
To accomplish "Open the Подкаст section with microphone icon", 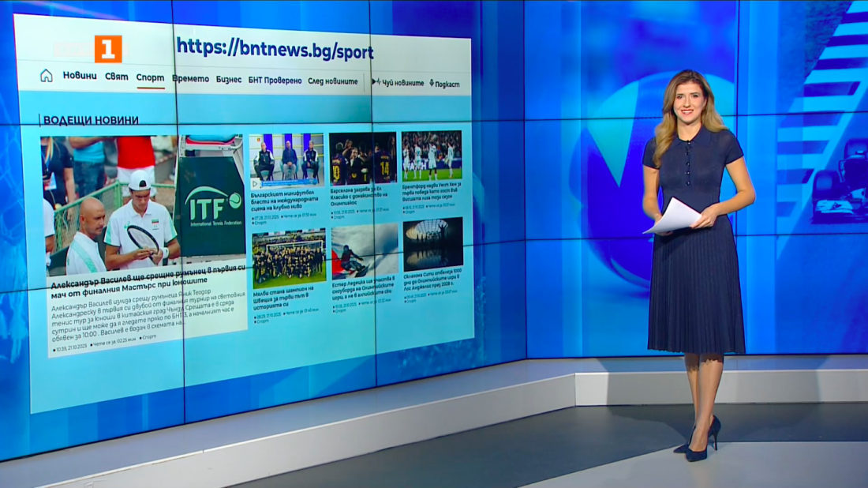I will point(445,84).
